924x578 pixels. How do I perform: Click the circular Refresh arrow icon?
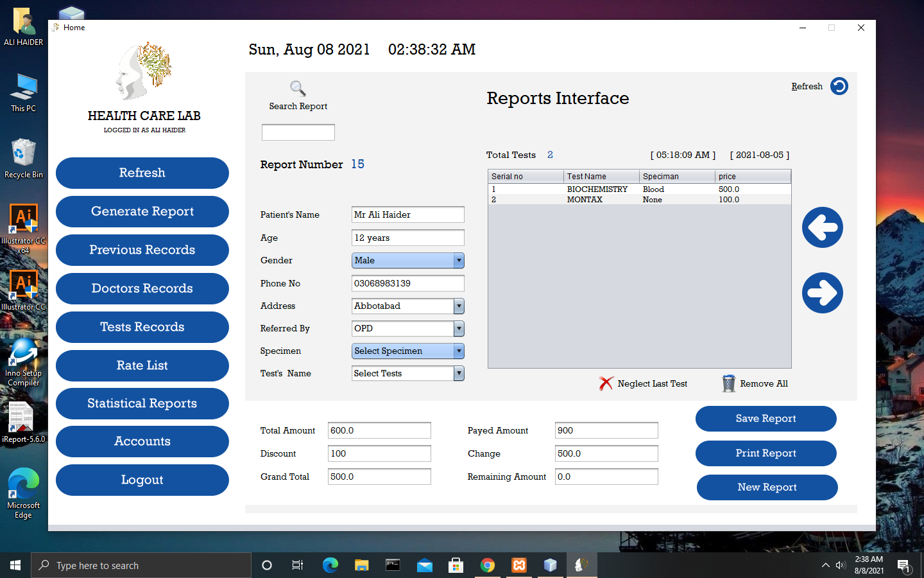(x=839, y=86)
